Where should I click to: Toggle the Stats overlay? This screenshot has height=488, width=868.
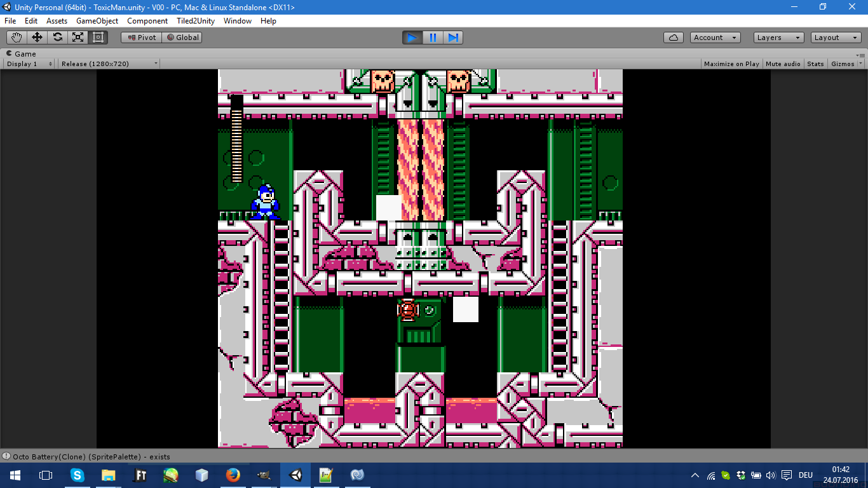[x=815, y=64]
